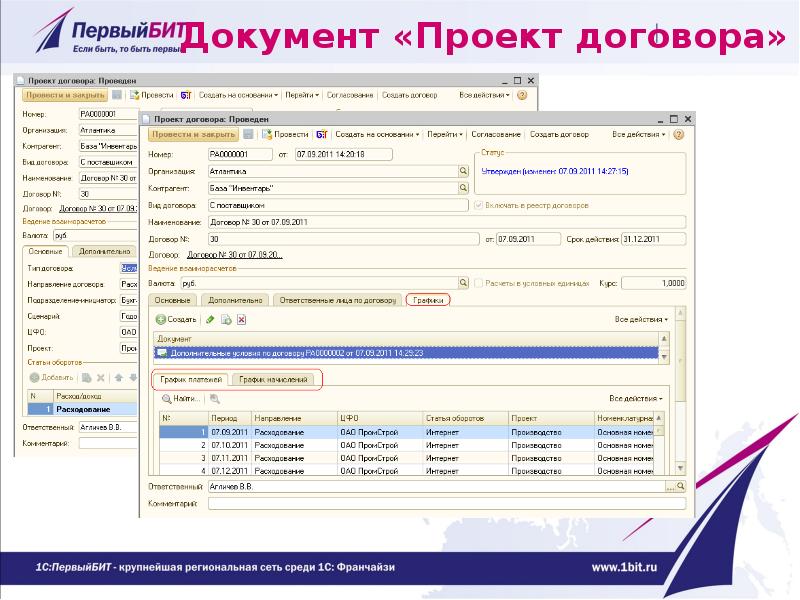Select the График начислений tab
Viewport: 800px width, 600px height.
tap(274, 380)
